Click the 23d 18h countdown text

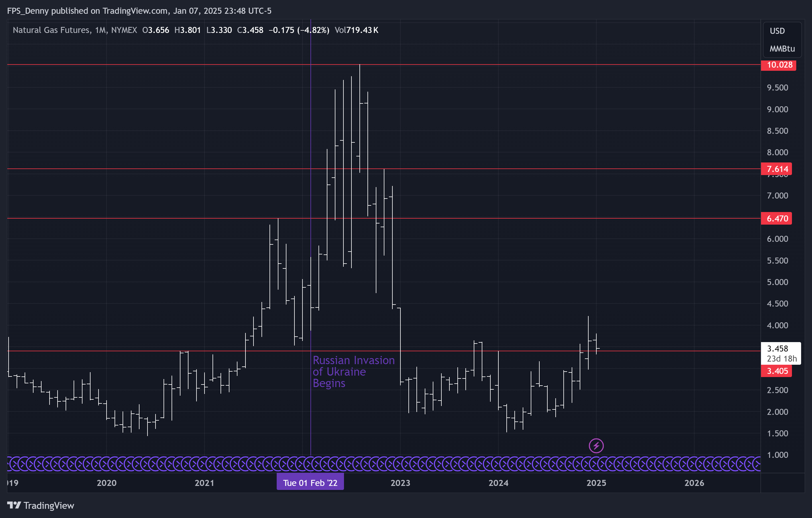tap(782, 358)
